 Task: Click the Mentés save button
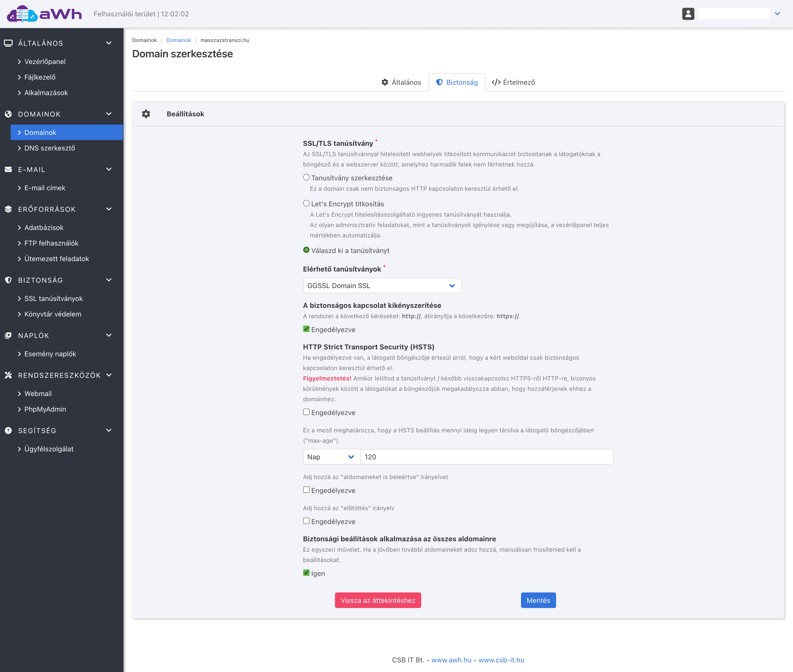[538, 600]
